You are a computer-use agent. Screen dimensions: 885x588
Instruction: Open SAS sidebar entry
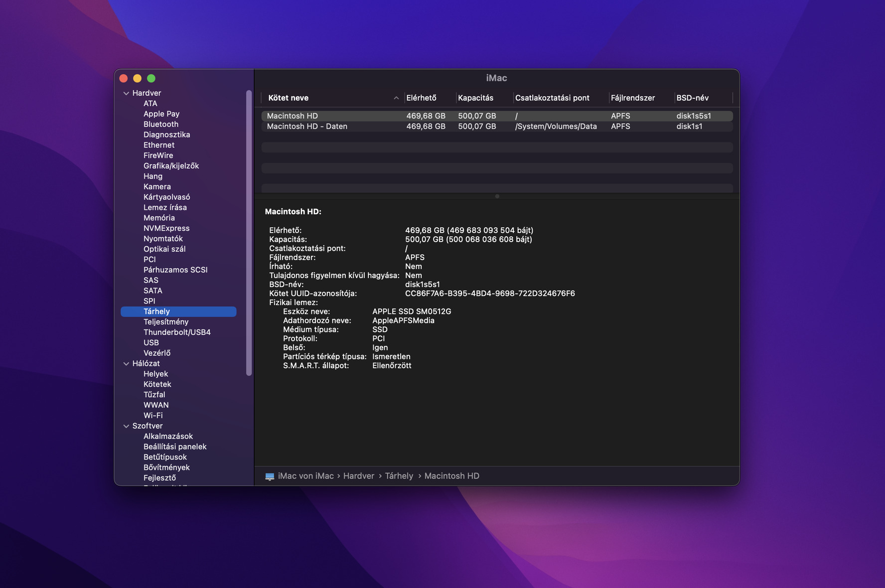(x=151, y=281)
